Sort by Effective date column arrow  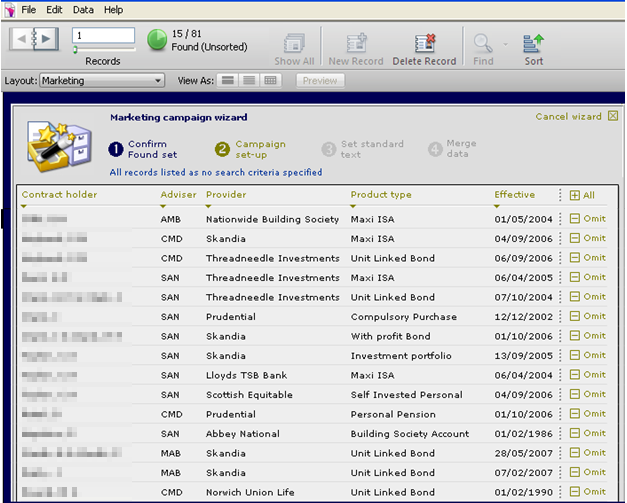point(497,206)
